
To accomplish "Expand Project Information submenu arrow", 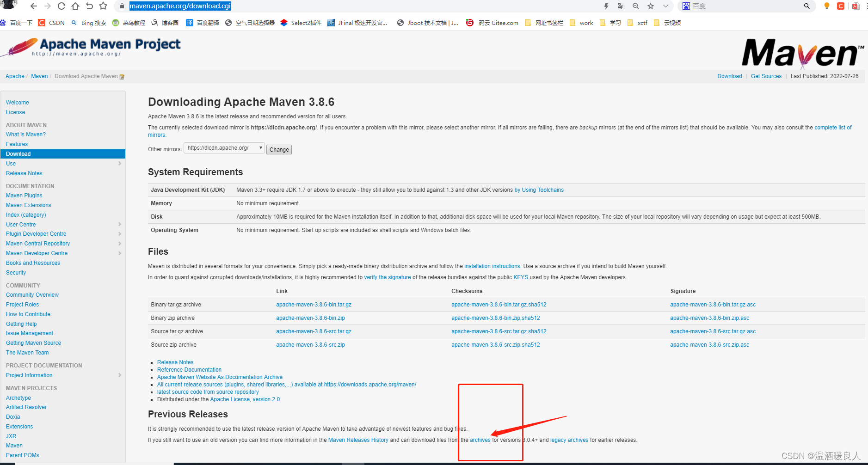I will tap(120, 375).
